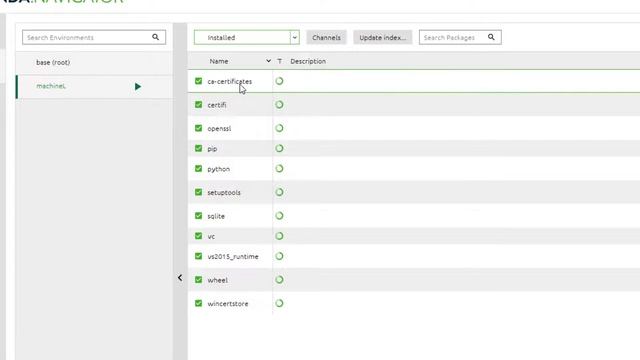The height and width of the screenshot is (360, 640).
Task: Select the base (root) environment
Action: [x=94, y=62]
